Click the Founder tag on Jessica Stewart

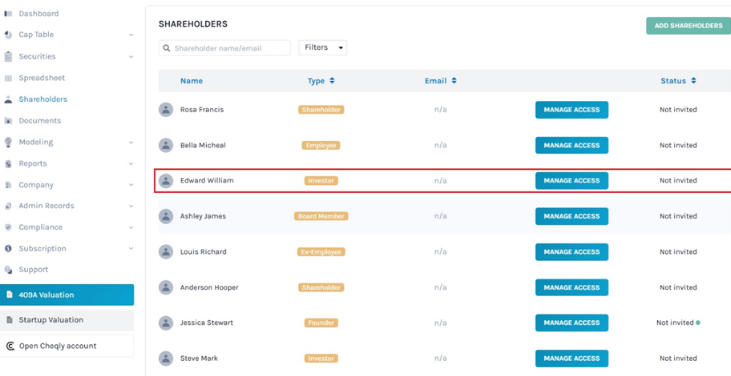[x=321, y=322]
